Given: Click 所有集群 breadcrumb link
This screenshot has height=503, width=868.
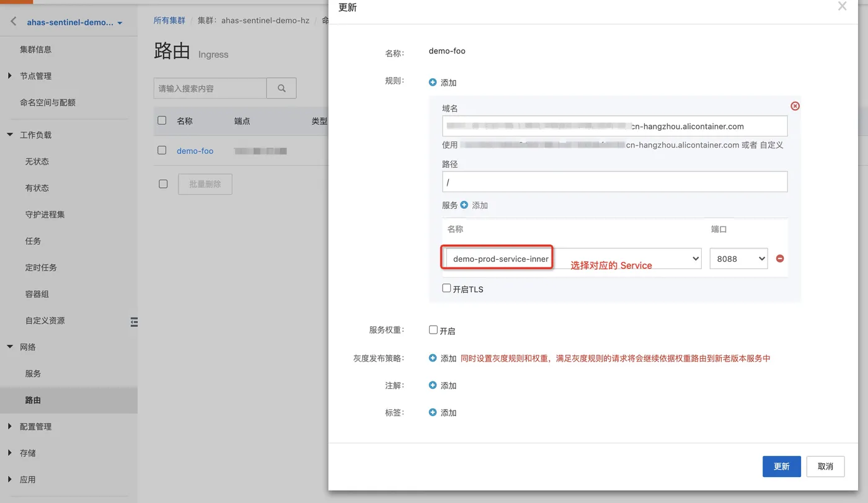Looking at the screenshot, I should click(169, 20).
